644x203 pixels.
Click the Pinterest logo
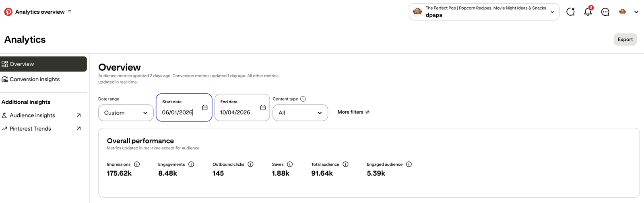[x=8, y=12]
